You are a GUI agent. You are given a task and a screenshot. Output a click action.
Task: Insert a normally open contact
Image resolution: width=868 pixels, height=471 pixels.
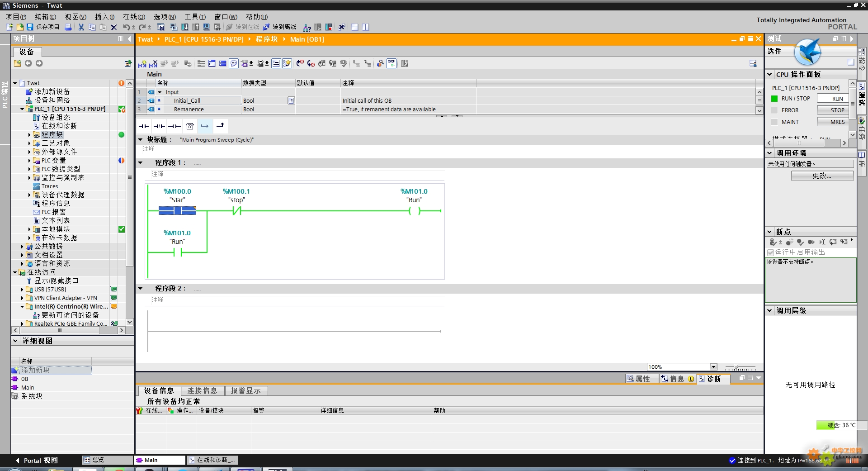(x=144, y=126)
